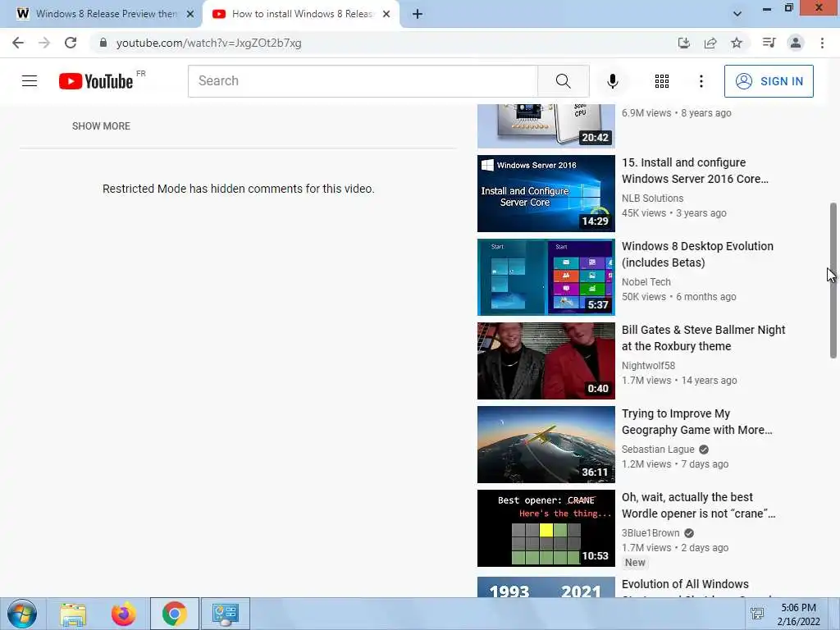Bookmark this page with the star icon
The height and width of the screenshot is (630, 840).
point(737,43)
